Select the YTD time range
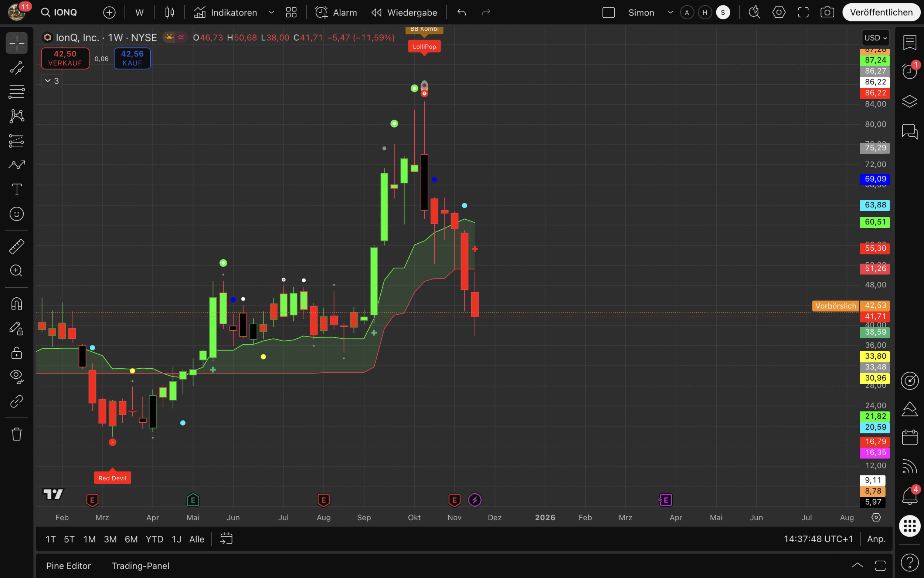This screenshot has width=924, height=578. click(x=154, y=539)
